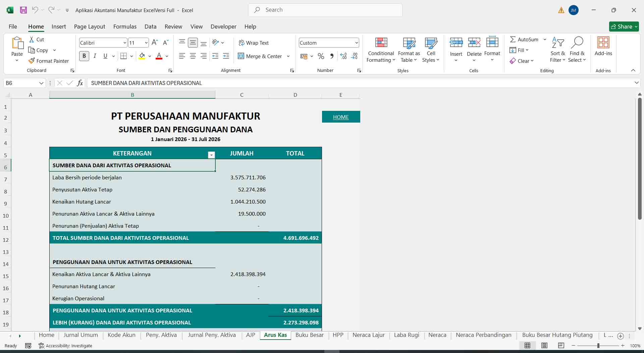Open the Conditional Formatting icon
This screenshot has height=353, width=644.
381,42
